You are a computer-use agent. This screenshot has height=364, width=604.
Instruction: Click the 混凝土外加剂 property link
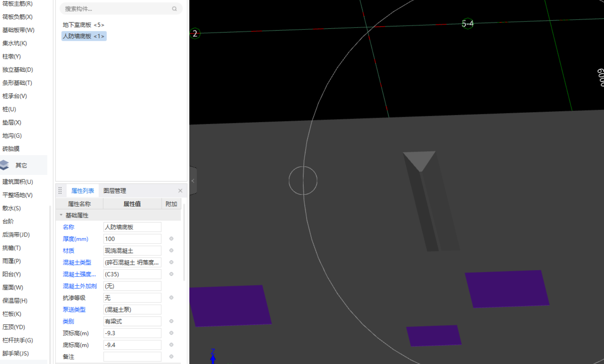[x=80, y=286]
